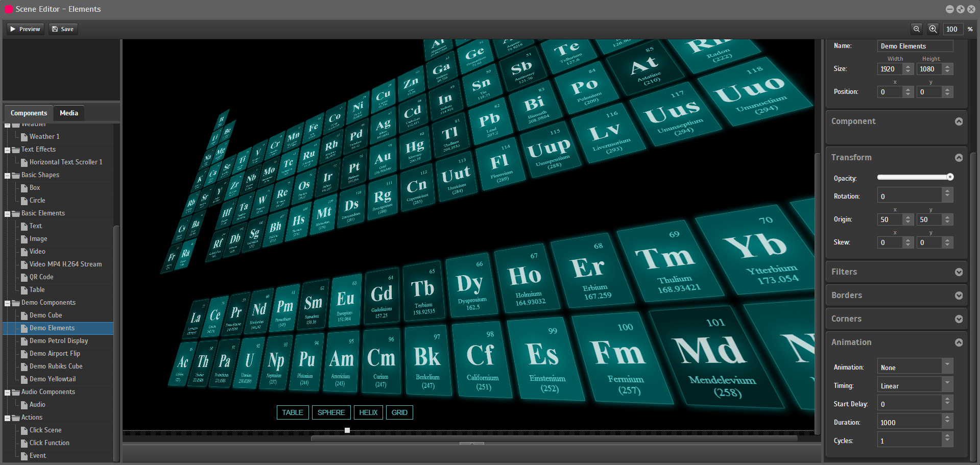Click the SPHERE layout button
Viewport: 980px width, 465px height.
[331, 412]
